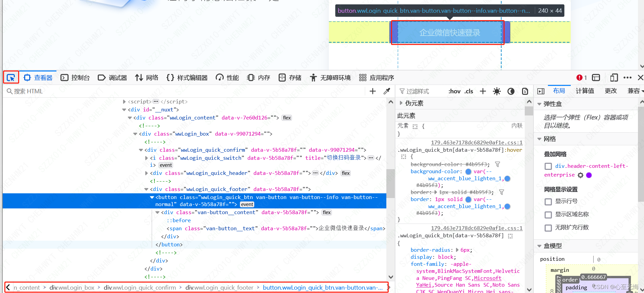Switch to the 计算值 computed tab
This screenshot has width=644, height=293.
585,91
